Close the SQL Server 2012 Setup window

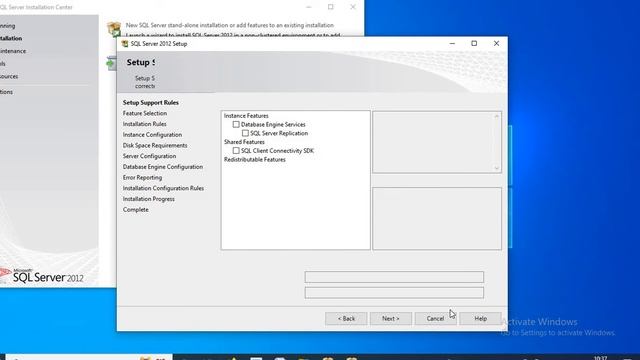(496, 43)
